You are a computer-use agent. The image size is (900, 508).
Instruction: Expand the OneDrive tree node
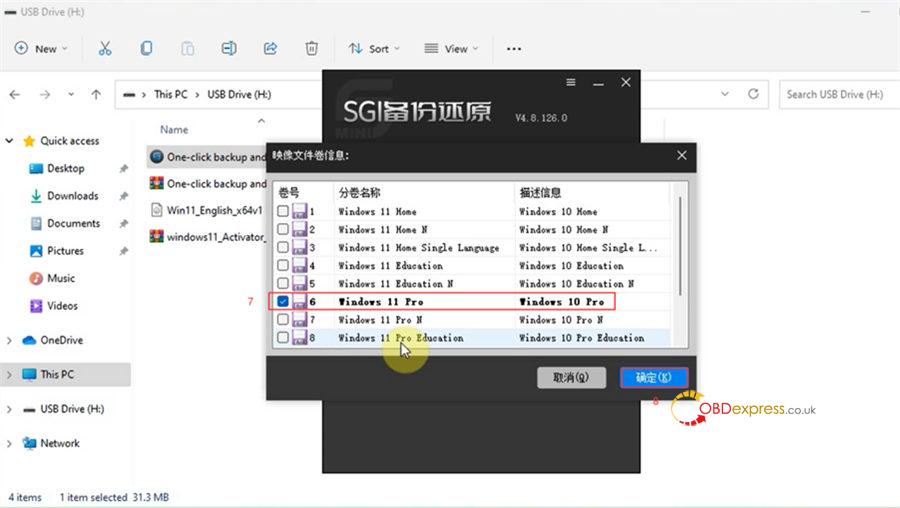9,340
